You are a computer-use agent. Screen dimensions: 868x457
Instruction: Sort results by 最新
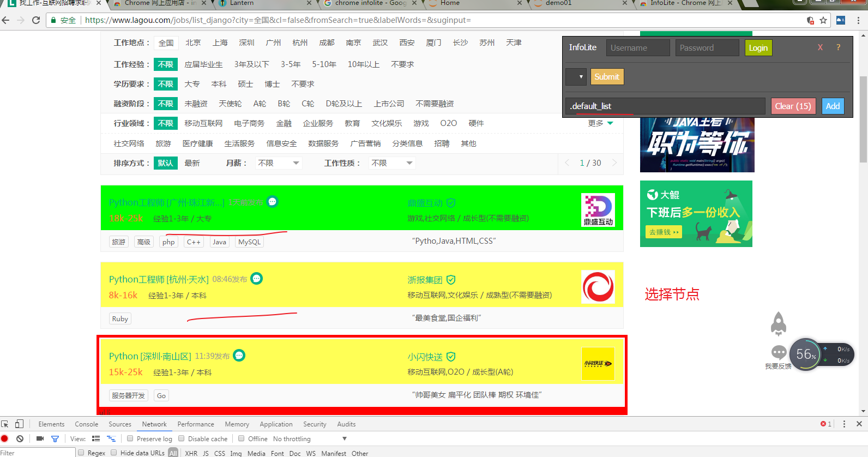[192, 163]
